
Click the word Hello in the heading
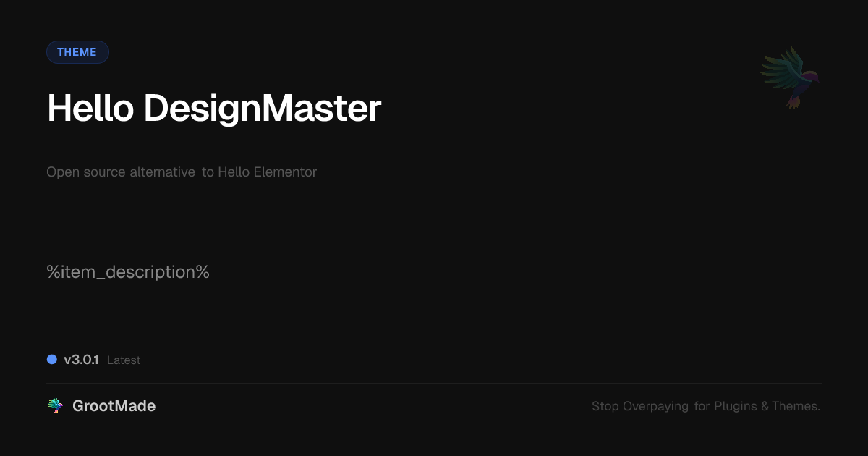(90, 109)
